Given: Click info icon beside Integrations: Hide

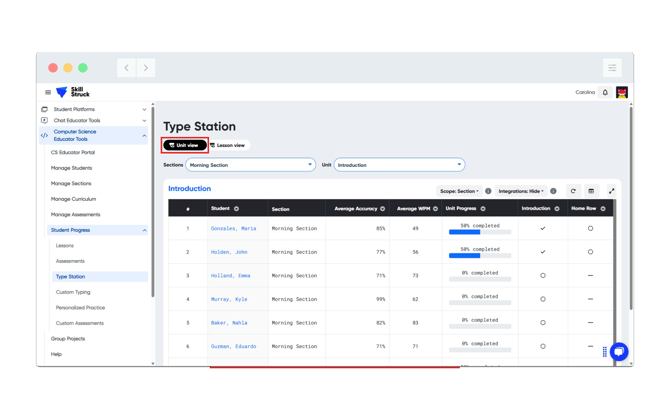Looking at the screenshot, I should 553,191.
